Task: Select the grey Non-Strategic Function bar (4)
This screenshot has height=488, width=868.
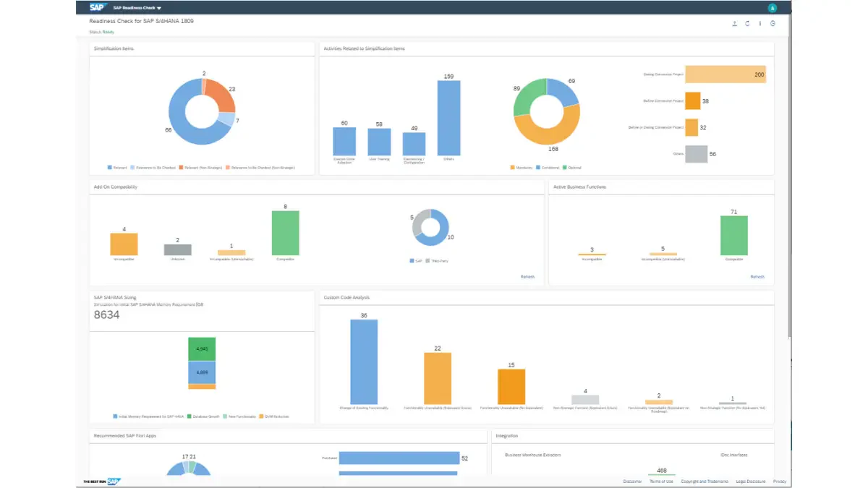Action: point(585,400)
